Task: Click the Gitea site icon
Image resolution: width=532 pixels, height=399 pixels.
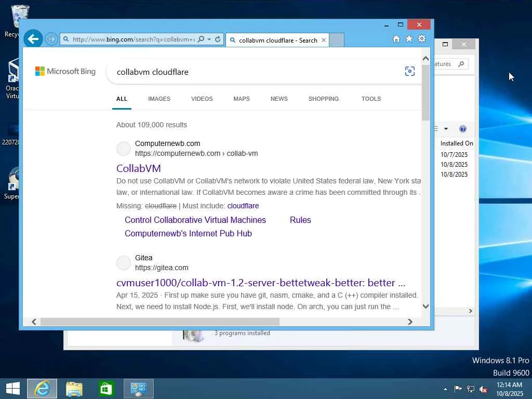Action: [124, 263]
